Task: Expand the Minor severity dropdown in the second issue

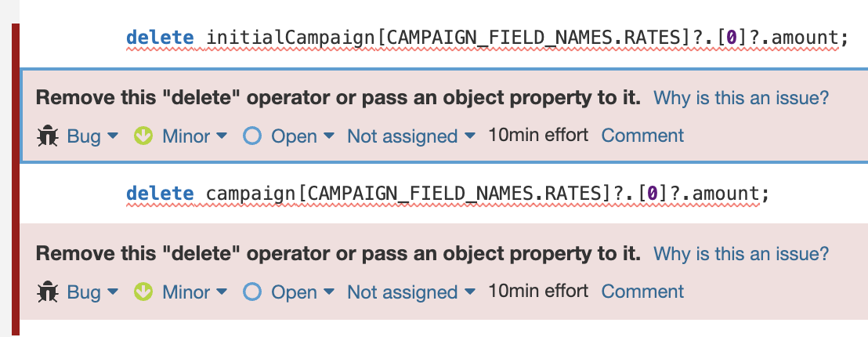Action: click(194, 292)
